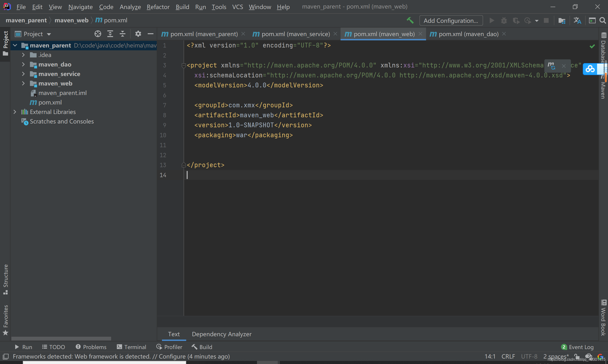Switch to pom.xml (maven_service) tab

tap(295, 34)
